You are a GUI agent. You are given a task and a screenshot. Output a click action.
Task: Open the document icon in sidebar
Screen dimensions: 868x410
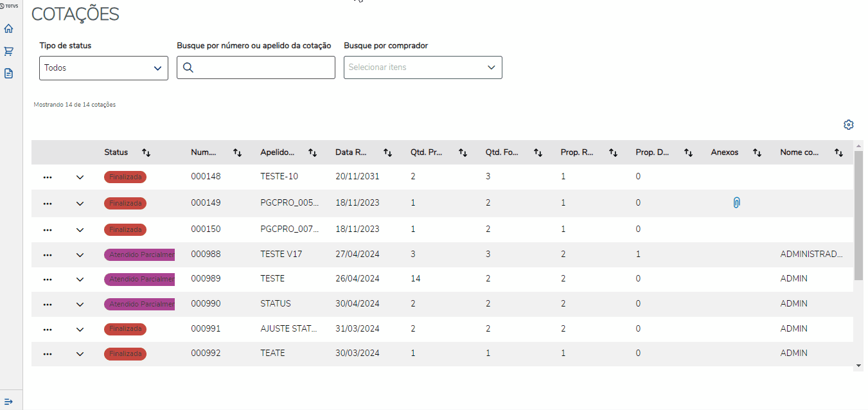pyautogui.click(x=8, y=73)
